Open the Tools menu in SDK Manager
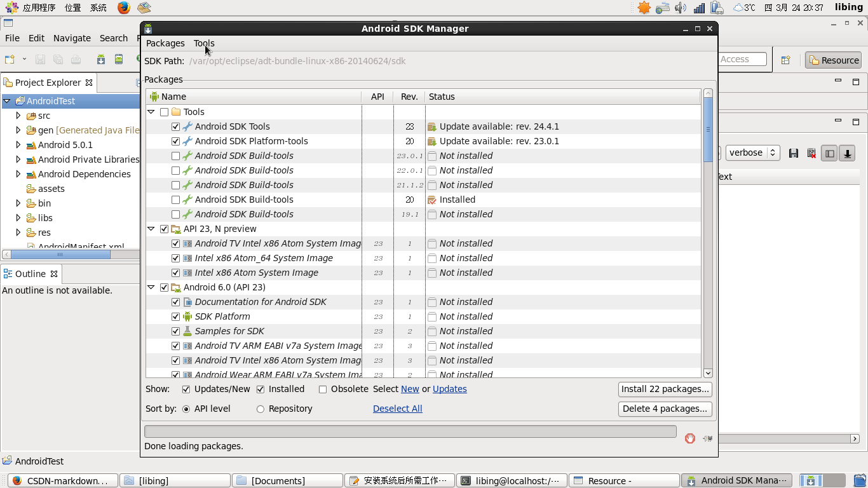This screenshot has height=488, width=868. tap(204, 43)
